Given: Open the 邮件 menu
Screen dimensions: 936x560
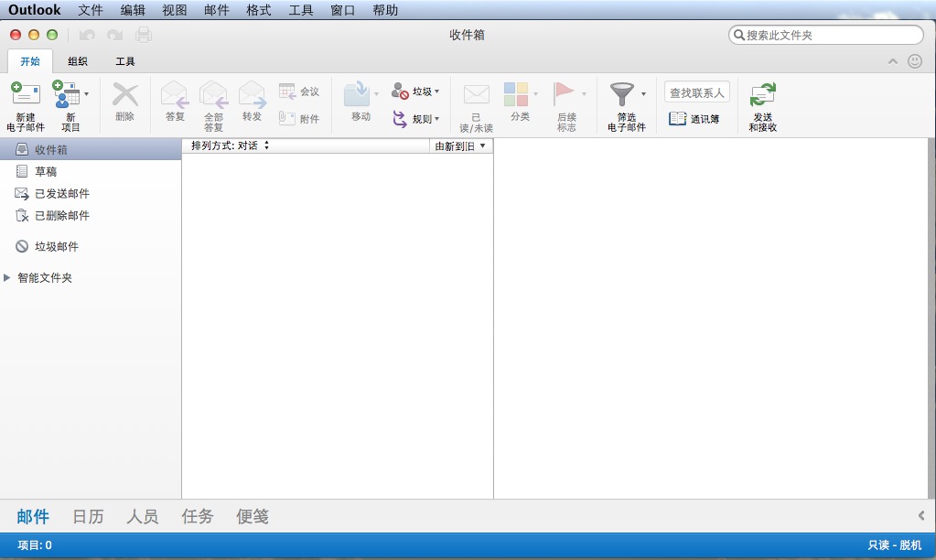Looking at the screenshot, I should tap(216, 10).
